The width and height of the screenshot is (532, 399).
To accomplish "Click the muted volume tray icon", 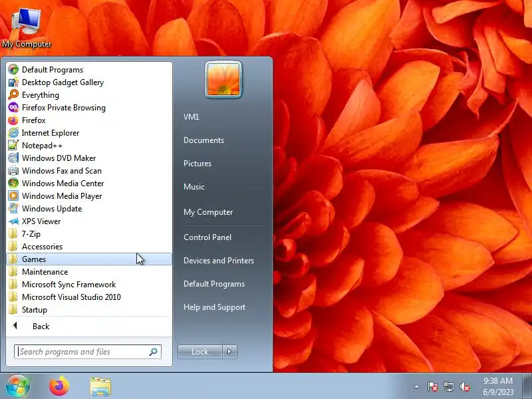I will [464, 386].
